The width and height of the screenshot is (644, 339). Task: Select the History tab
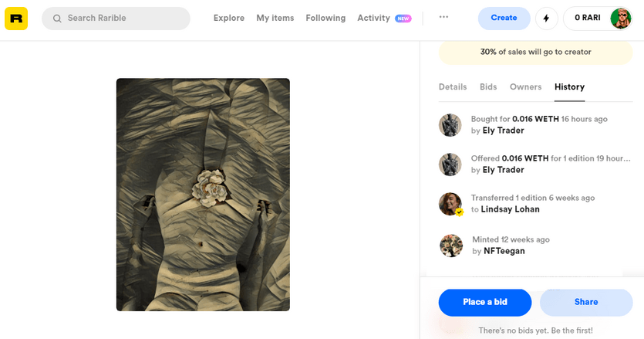point(569,86)
